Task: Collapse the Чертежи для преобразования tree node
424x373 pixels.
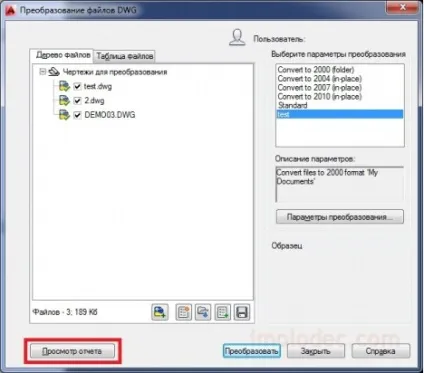Action: tap(42, 72)
